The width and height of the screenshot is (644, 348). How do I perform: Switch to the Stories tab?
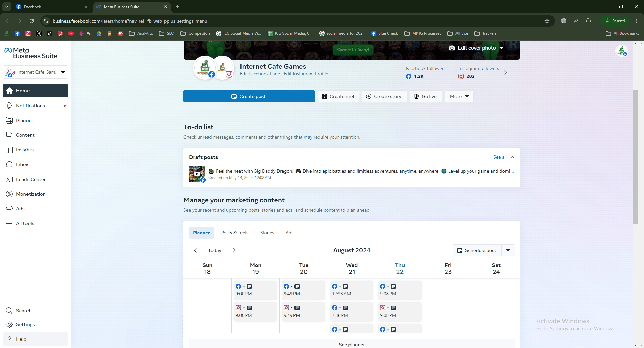tap(267, 233)
